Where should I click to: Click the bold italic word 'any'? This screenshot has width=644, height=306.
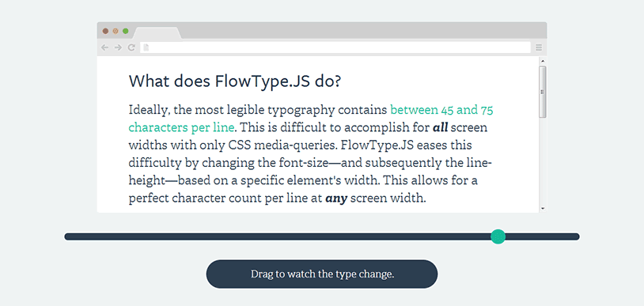336,199
